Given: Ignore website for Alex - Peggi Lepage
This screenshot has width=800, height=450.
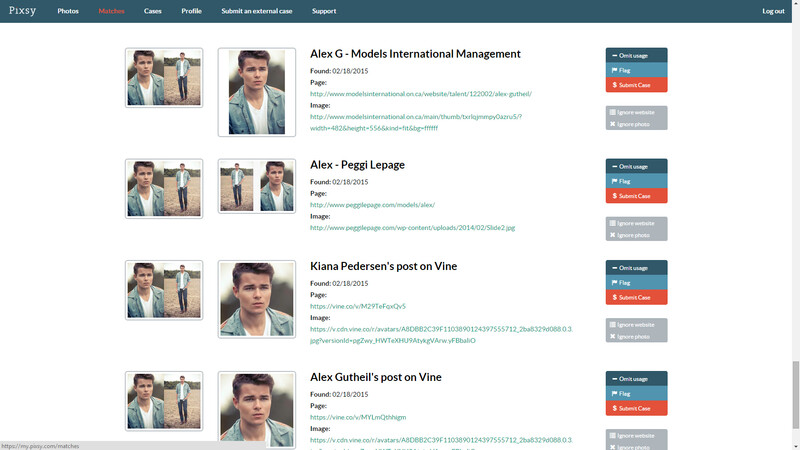Looking at the screenshot, I should click(x=636, y=223).
